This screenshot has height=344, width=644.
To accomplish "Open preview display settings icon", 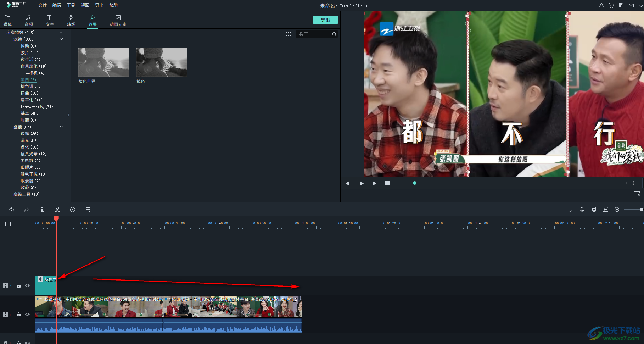I will 637,194.
